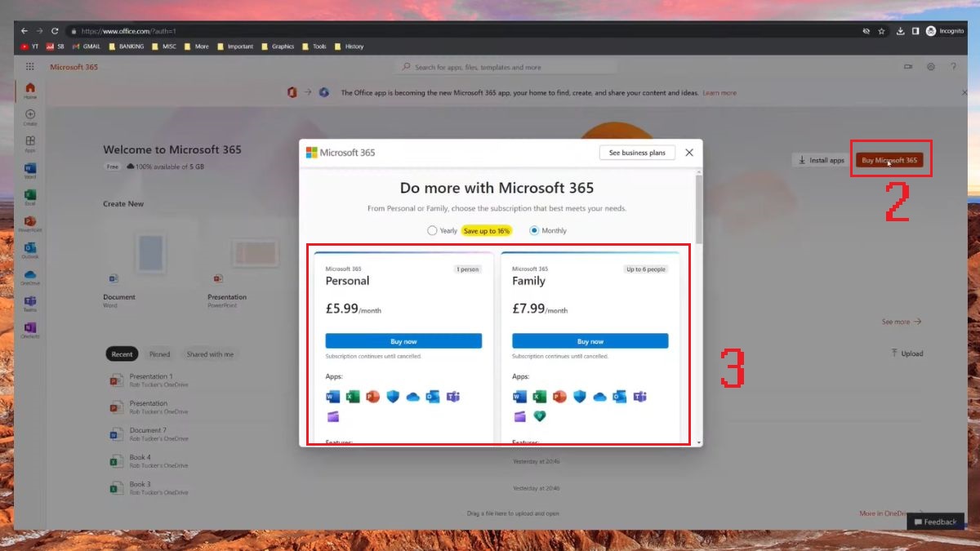Click the camera meeting icon in header
Image resolution: width=980 pixels, height=551 pixels.
click(908, 67)
